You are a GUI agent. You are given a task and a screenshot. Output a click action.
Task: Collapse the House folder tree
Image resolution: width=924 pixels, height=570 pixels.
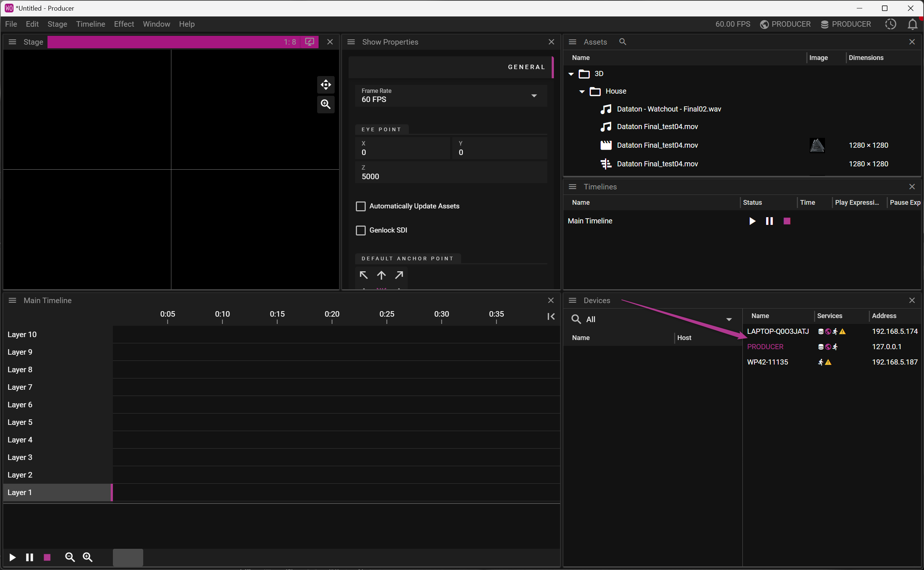click(x=582, y=92)
